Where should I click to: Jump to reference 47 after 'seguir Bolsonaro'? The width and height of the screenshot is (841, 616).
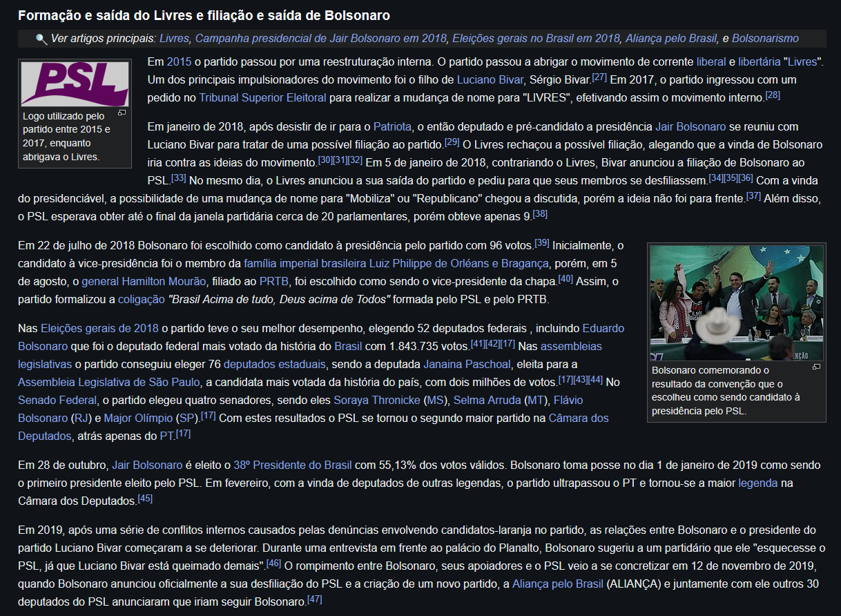[x=315, y=598]
